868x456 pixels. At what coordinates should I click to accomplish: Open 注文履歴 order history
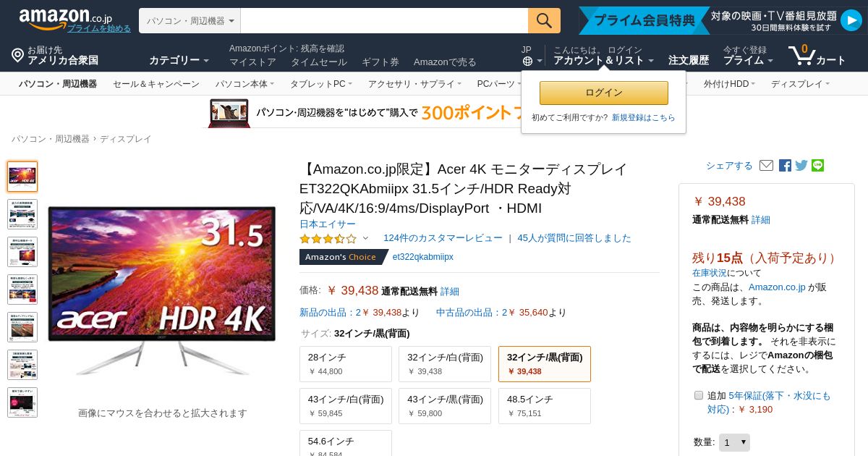(x=689, y=61)
